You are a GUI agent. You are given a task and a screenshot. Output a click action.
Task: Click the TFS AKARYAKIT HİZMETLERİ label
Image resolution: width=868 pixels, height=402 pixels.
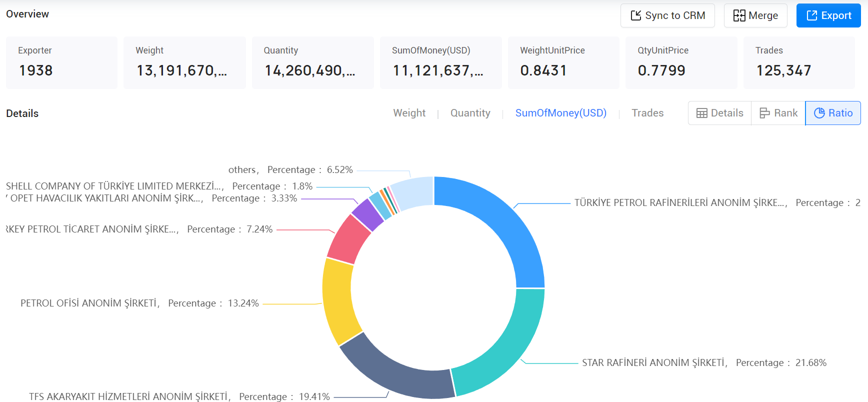179,396
